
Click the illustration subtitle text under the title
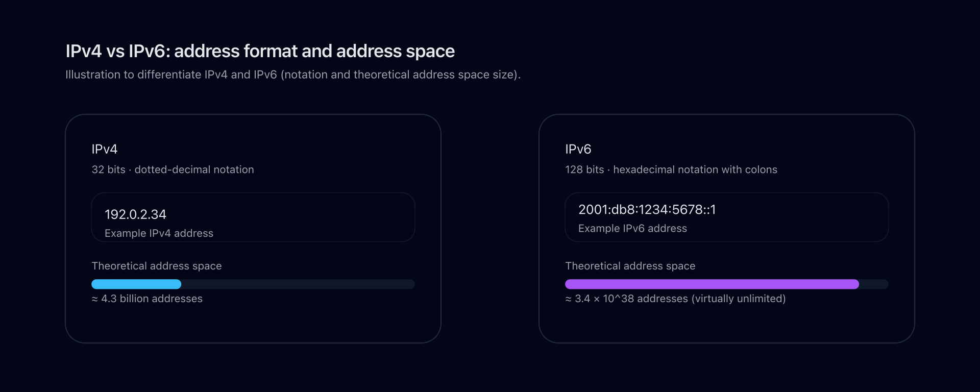click(x=292, y=75)
